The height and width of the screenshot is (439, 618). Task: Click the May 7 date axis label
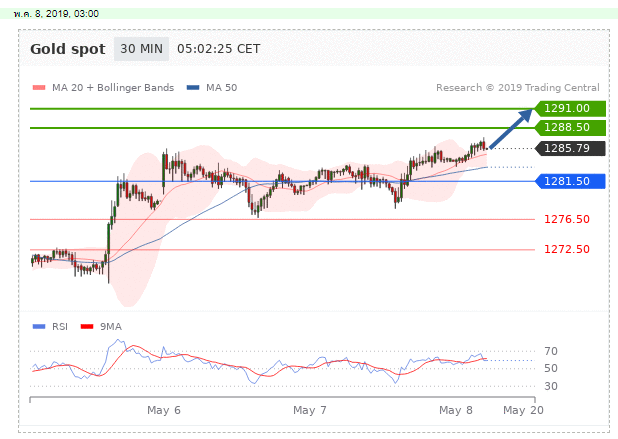click(310, 410)
